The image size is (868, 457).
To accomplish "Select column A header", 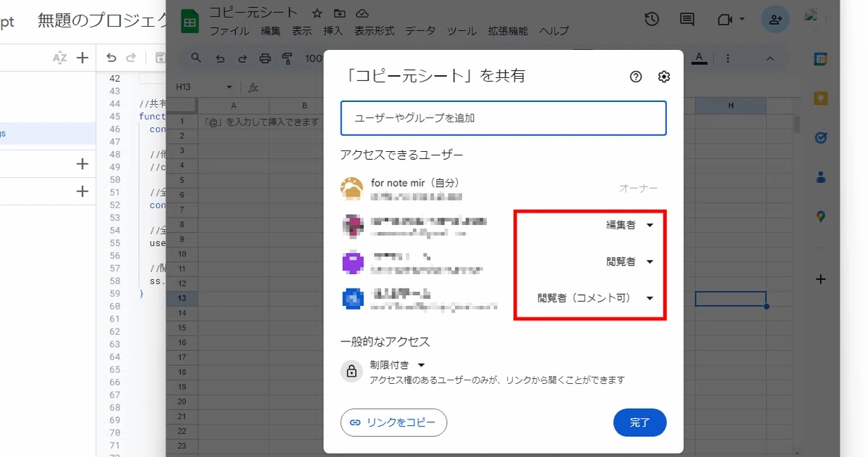I will point(233,106).
